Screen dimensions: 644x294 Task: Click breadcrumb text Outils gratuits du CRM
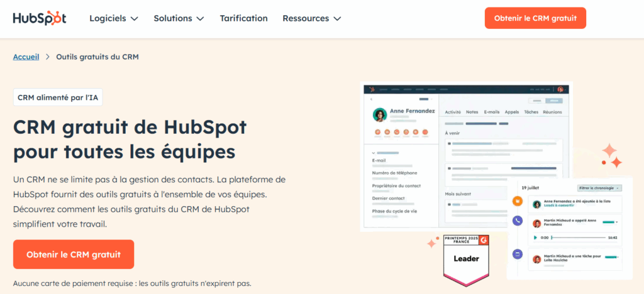point(97,57)
